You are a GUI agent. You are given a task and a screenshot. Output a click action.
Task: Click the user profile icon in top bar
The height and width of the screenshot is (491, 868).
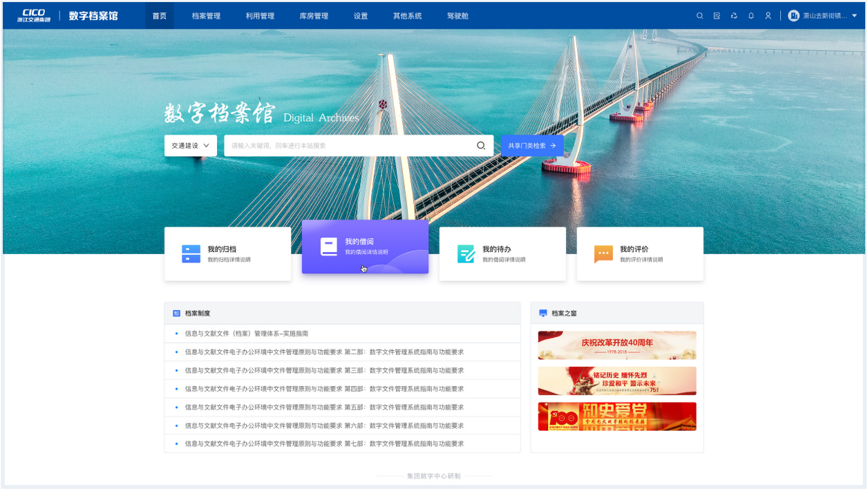point(768,16)
